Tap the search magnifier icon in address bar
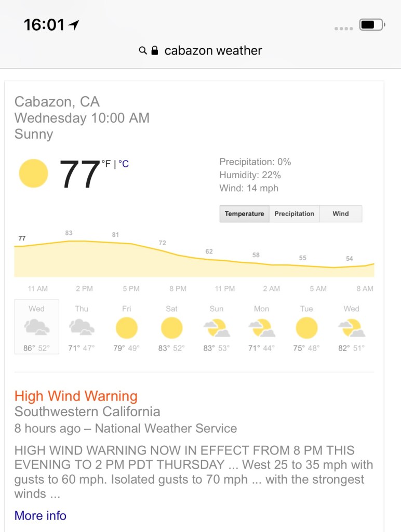 click(x=143, y=50)
